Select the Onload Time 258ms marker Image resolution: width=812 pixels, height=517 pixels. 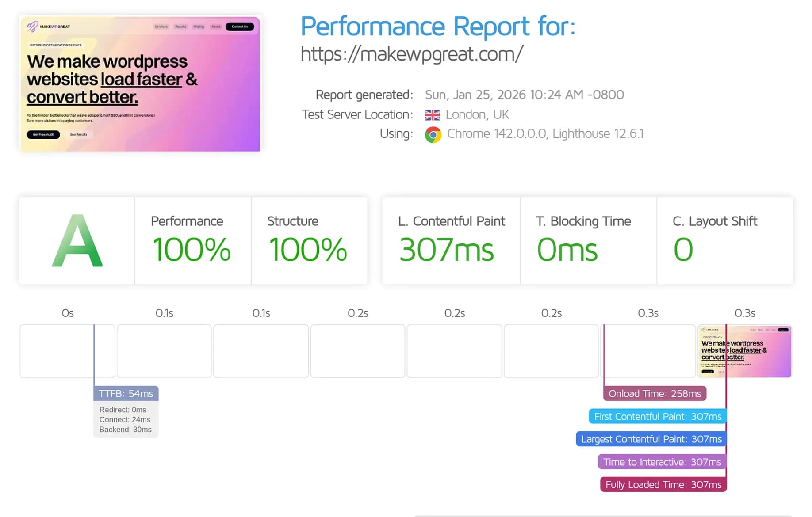[x=655, y=393]
